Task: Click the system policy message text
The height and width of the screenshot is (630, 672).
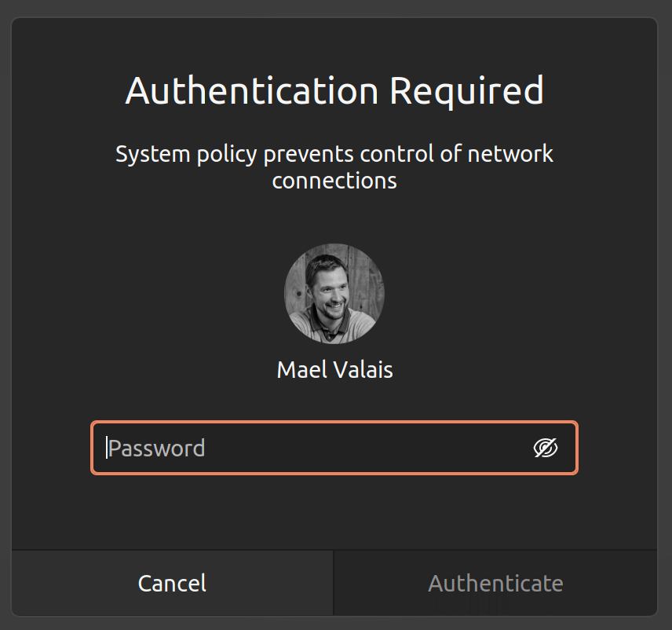Action: point(334,167)
